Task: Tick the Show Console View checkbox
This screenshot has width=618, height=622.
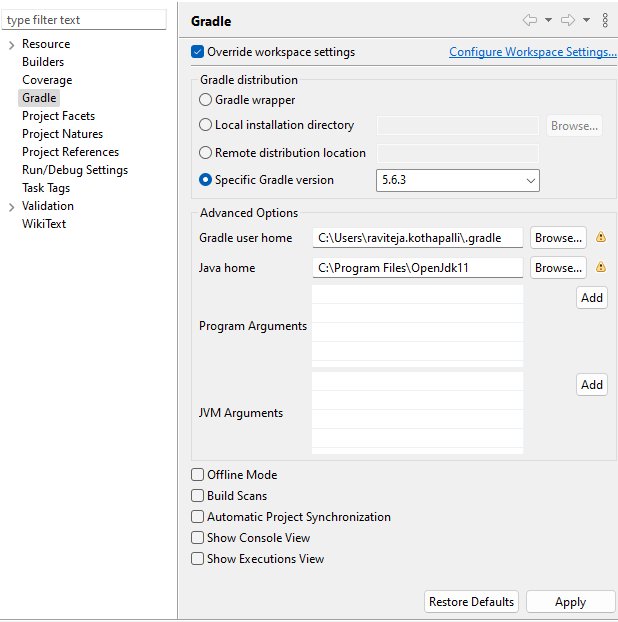Action: click(x=197, y=538)
